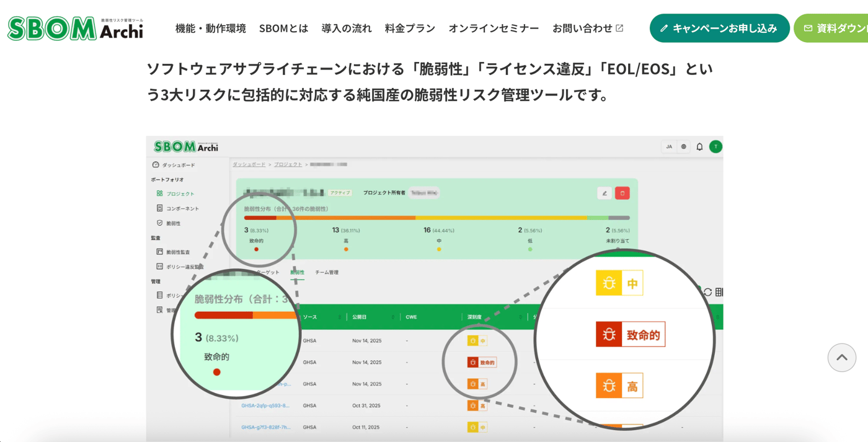Viewport: 868px width, 442px height.
Task: Sort by the ソース column header
Action: click(x=310, y=317)
